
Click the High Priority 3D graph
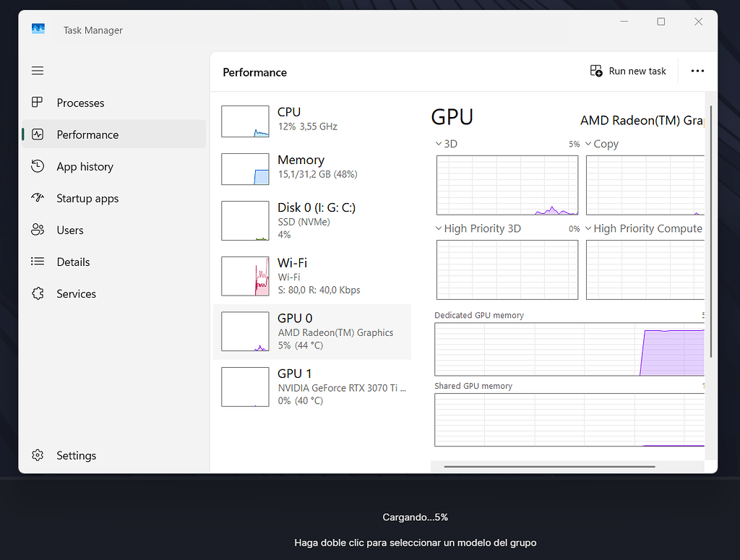point(507,270)
